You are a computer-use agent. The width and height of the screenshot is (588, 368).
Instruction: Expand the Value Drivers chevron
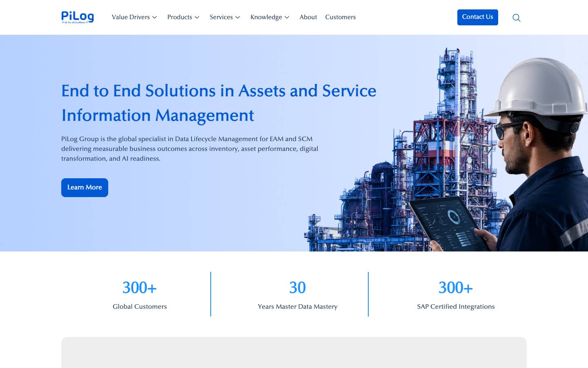[155, 17]
